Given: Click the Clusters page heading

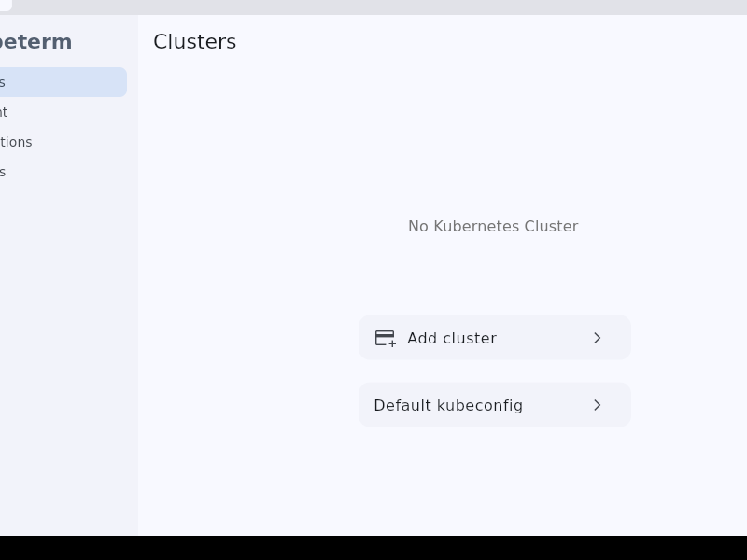Looking at the screenshot, I should tap(195, 42).
